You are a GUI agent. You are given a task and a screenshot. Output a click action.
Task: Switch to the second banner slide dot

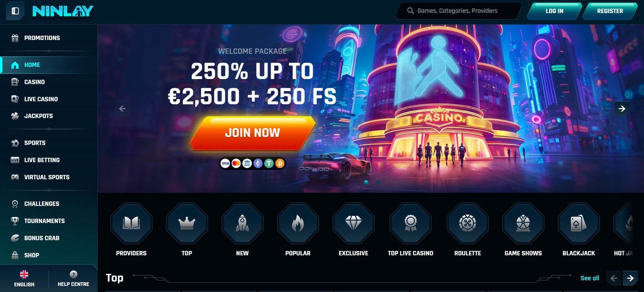378,182
